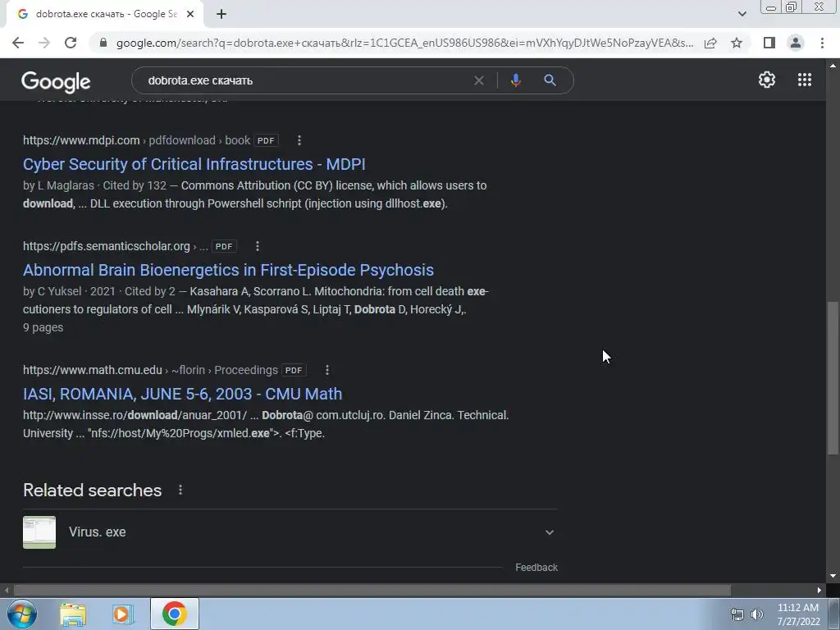The width and height of the screenshot is (840, 630).
Task: Open more options for semanticscholar result
Action: [x=258, y=246]
